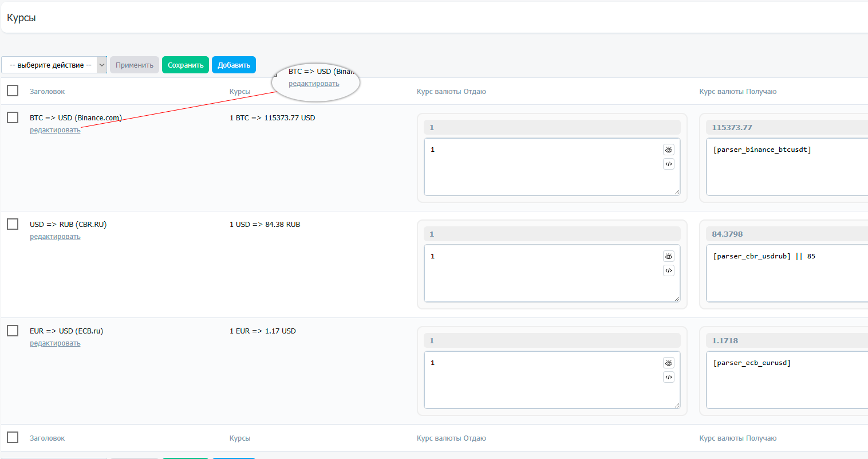Open редактировать link under EUR => USD
868x459 pixels.
point(55,343)
